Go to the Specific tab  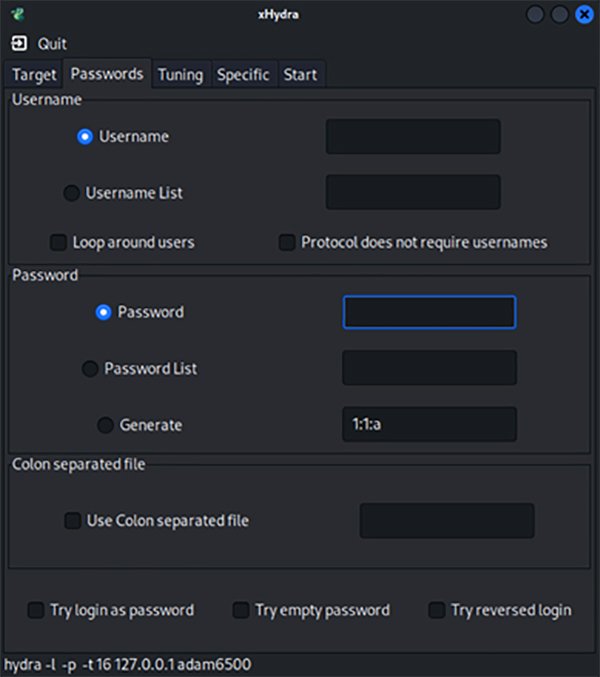click(243, 75)
